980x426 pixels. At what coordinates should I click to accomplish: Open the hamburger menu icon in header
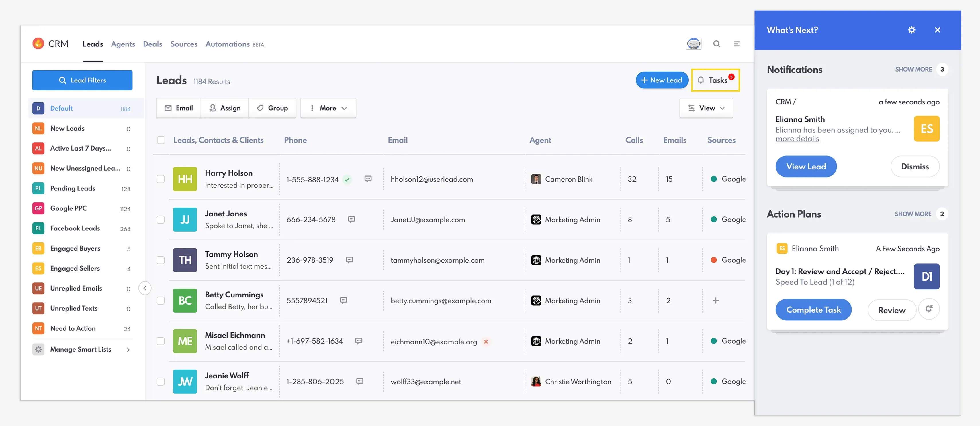coord(737,44)
